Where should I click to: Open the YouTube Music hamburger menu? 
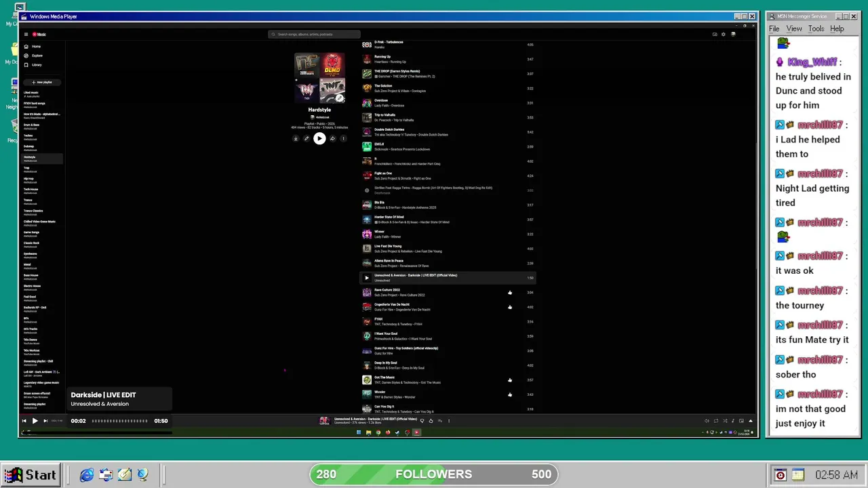click(26, 35)
